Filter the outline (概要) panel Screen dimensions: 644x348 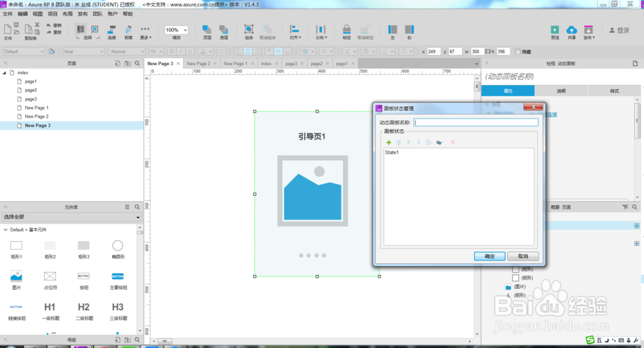(625, 207)
